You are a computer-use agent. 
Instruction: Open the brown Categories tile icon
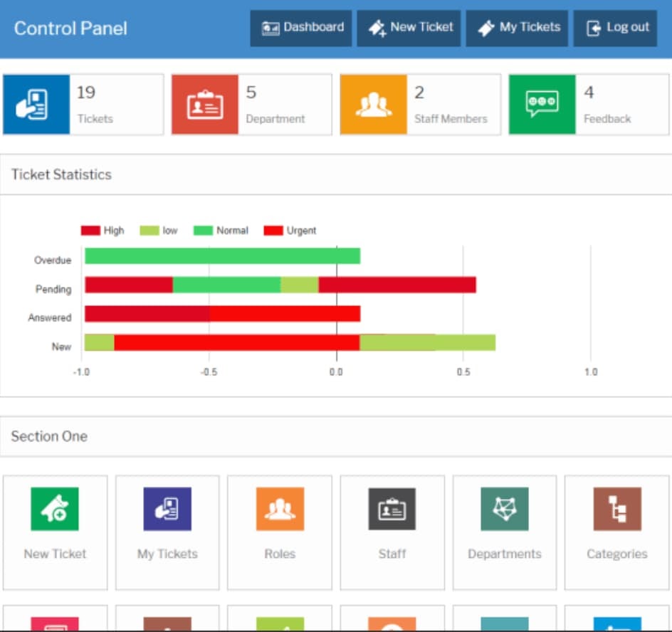[x=616, y=509]
